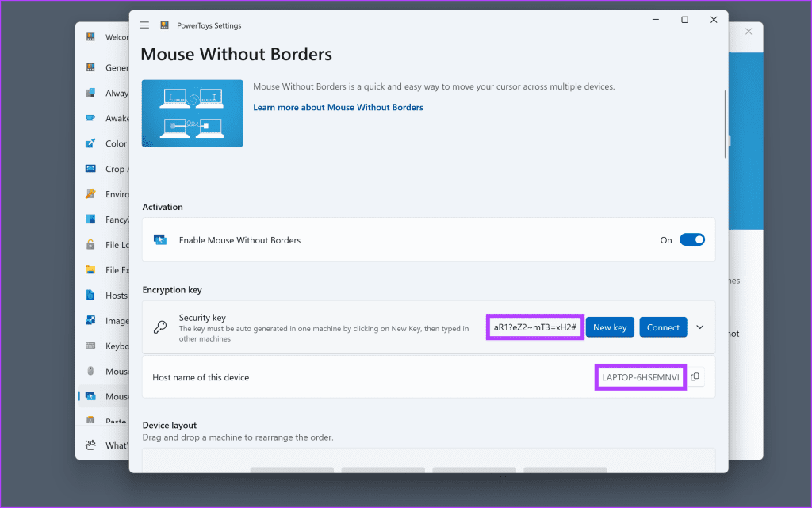Open the hamburger navigation menu
Image resolution: width=812 pixels, height=508 pixels.
[x=144, y=25]
